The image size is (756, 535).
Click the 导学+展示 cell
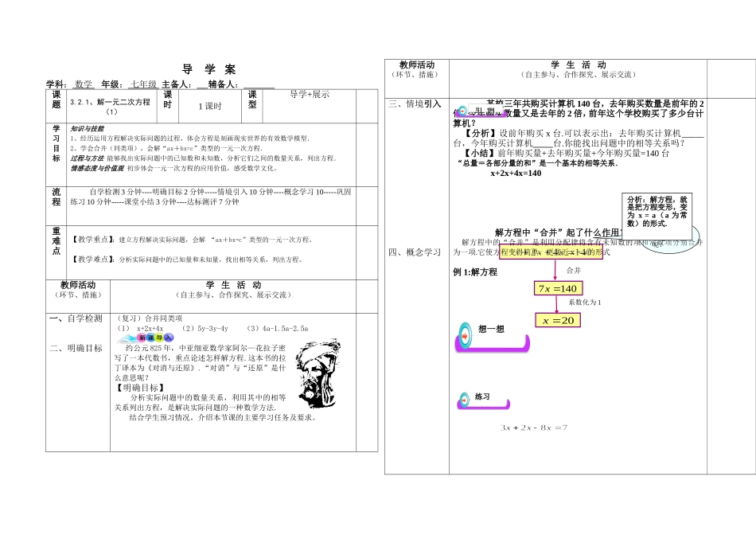point(310,94)
